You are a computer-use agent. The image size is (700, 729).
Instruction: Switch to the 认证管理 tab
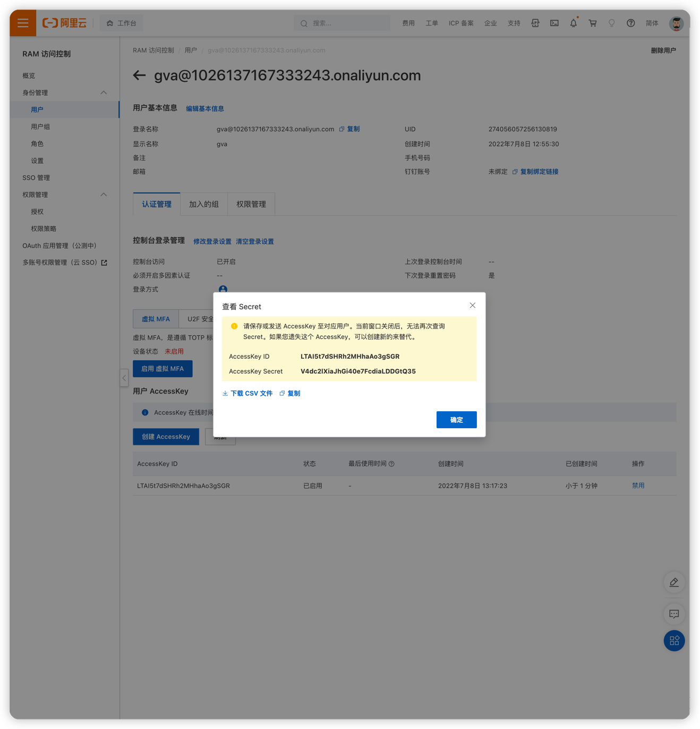(x=157, y=204)
